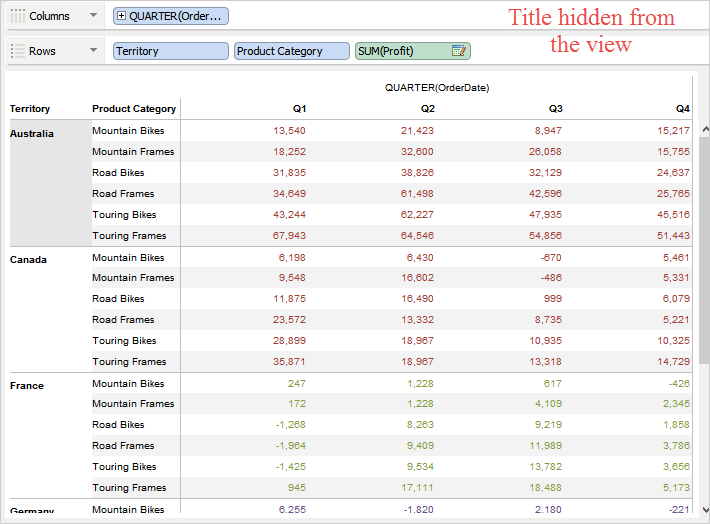Click the value 11,989 cell
Screen dimensions: 710x524
(545, 446)
